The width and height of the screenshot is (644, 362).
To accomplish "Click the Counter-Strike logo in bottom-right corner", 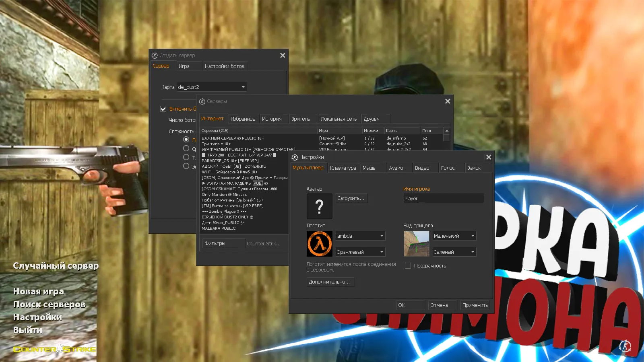I will pos(625,345).
